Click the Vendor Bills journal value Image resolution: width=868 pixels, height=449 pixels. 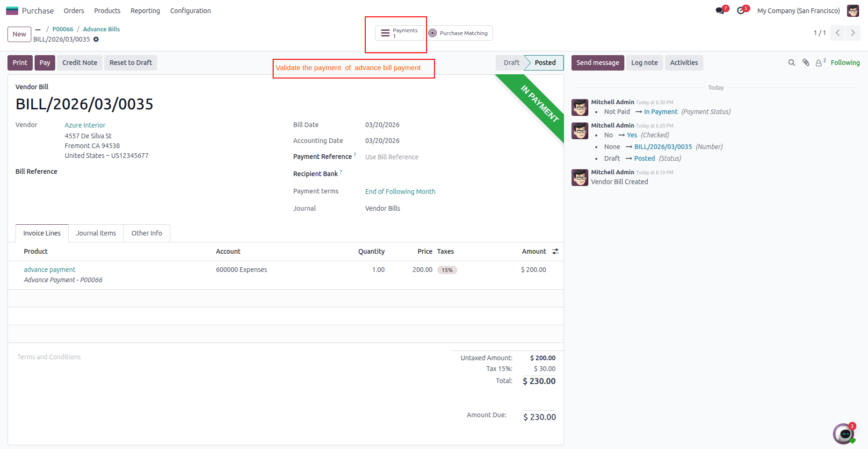383,208
